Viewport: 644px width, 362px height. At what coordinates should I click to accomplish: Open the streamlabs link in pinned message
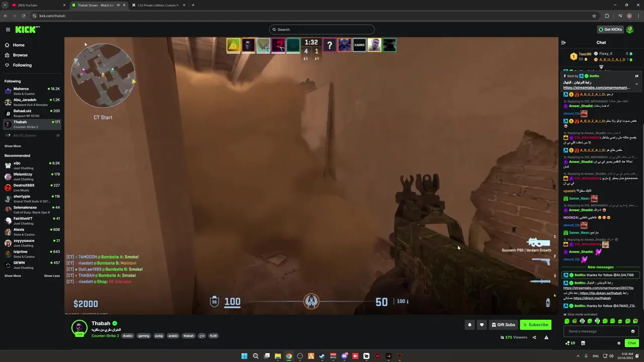point(597,87)
